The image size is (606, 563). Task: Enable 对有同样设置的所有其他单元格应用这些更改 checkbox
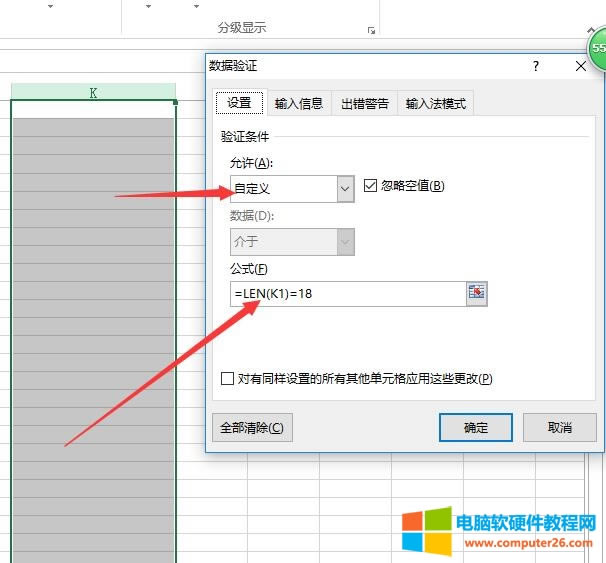pos(228,379)
